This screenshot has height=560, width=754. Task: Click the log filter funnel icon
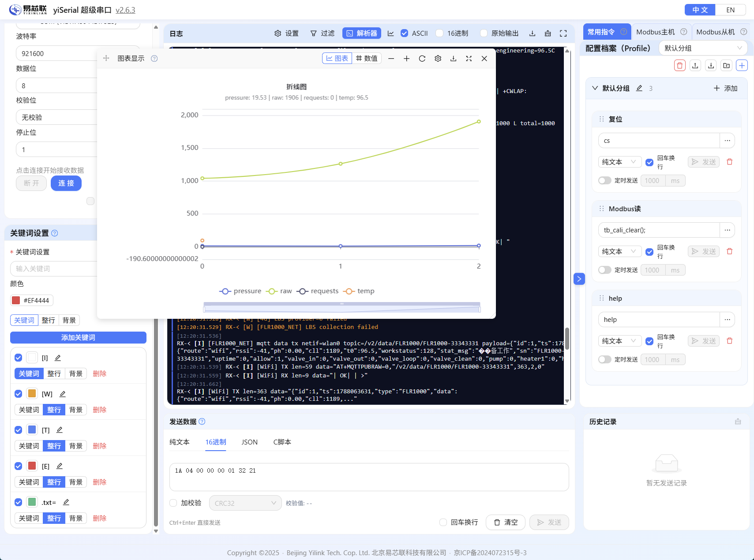(x=314, y=34)
